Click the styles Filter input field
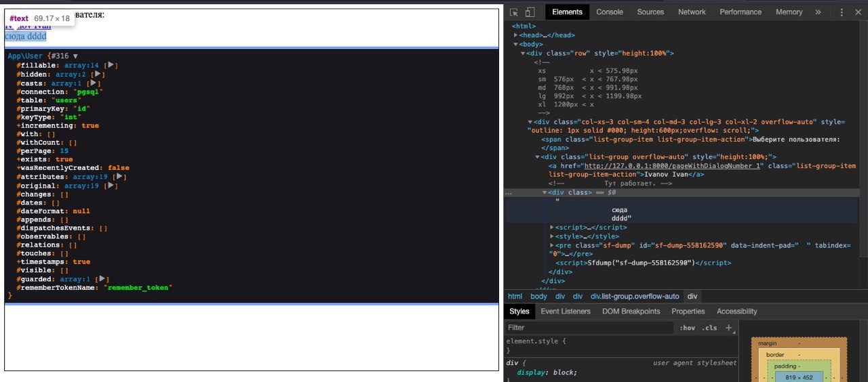The image size is (868, 382). 590,328
